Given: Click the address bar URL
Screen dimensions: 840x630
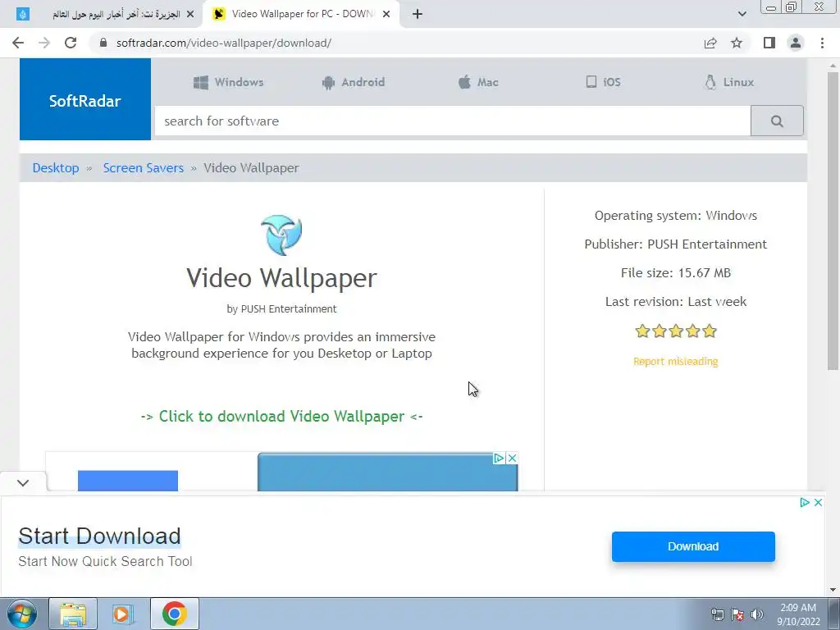Looking at the screenshot, I should coord(223,43).
